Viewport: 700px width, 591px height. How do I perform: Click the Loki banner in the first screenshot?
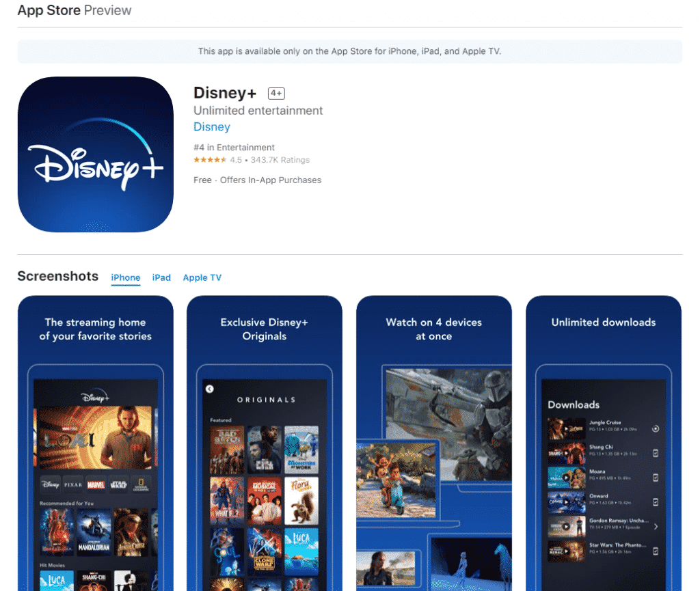click(96, 437)
